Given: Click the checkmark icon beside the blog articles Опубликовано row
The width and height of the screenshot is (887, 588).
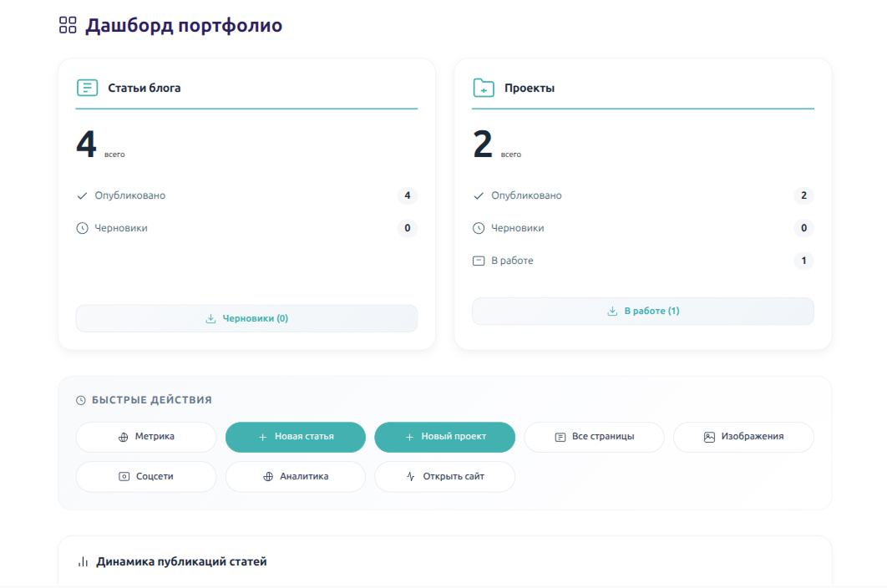Looking at the screenshot, I should (82, 195).
